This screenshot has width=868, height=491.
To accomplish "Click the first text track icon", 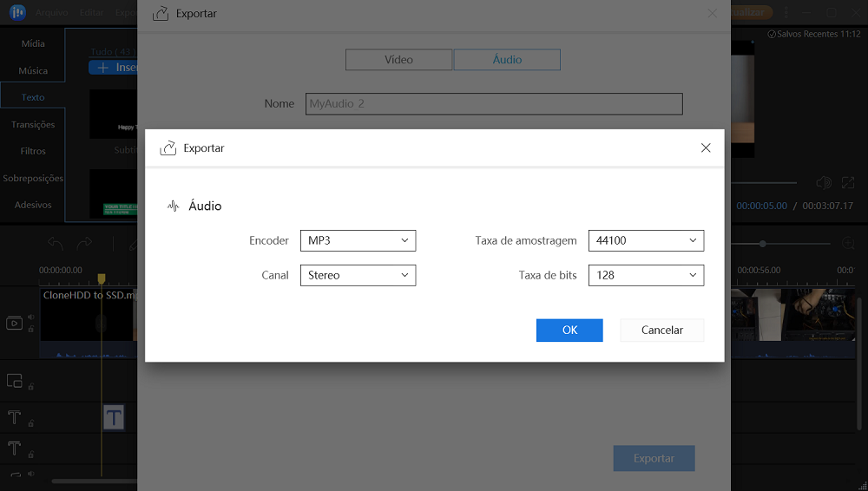I will click(x=14, y=417).
